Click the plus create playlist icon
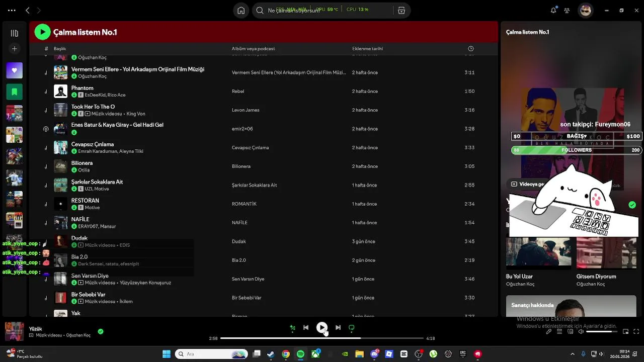The height and width of the screenshot is (362, 644). (14, 49)
